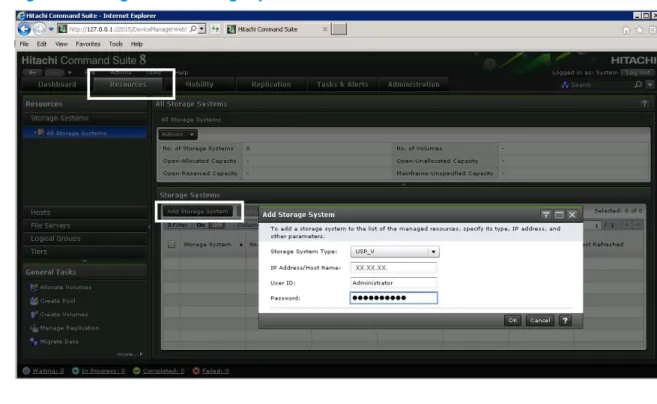Open the Actions dropdown
The image size is (657, 404).
(x=178, y=135)
